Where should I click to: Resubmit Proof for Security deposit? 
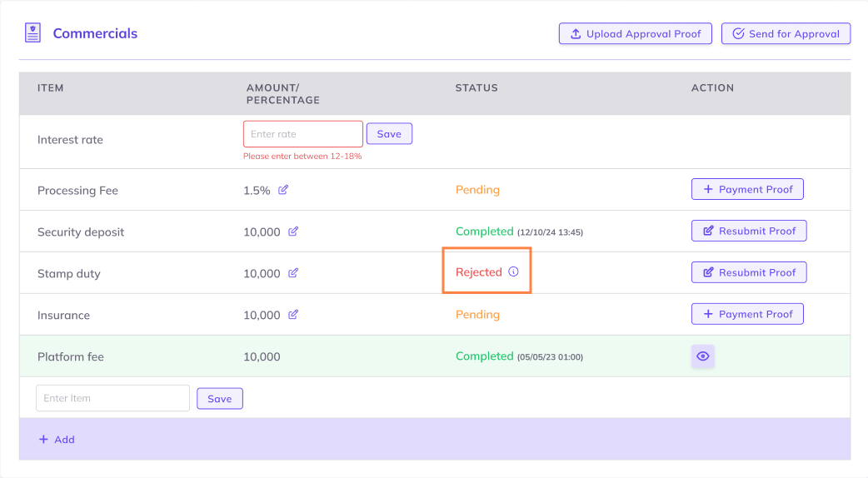click(x=748, y=232)
